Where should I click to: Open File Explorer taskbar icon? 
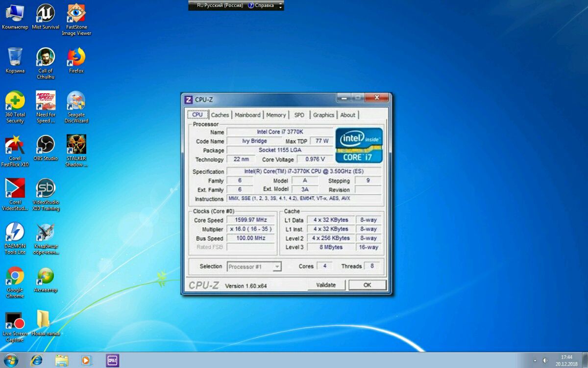point(62,360)
